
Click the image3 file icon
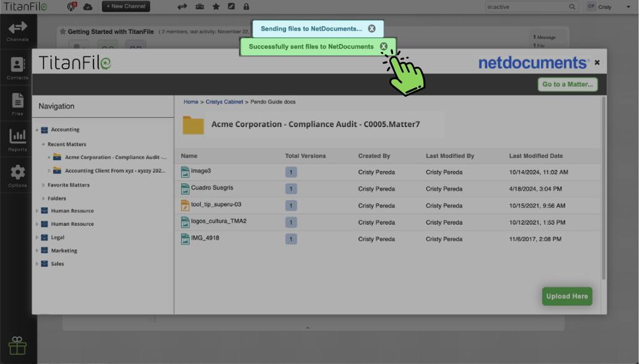(185, 172)
